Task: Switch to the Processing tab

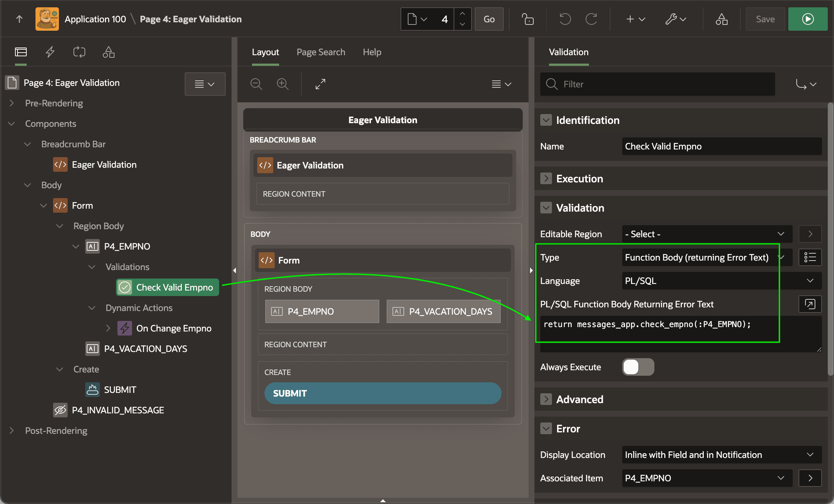Action: pos(79,52)
